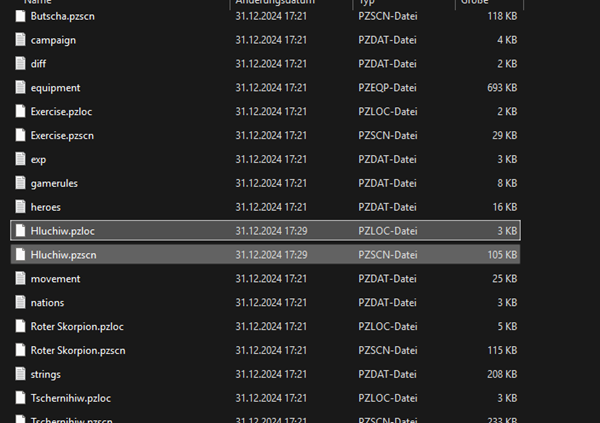Click the Hluchiw.pzscn file icon
This screenshot has height=423, width=600.
coord(20,255)
